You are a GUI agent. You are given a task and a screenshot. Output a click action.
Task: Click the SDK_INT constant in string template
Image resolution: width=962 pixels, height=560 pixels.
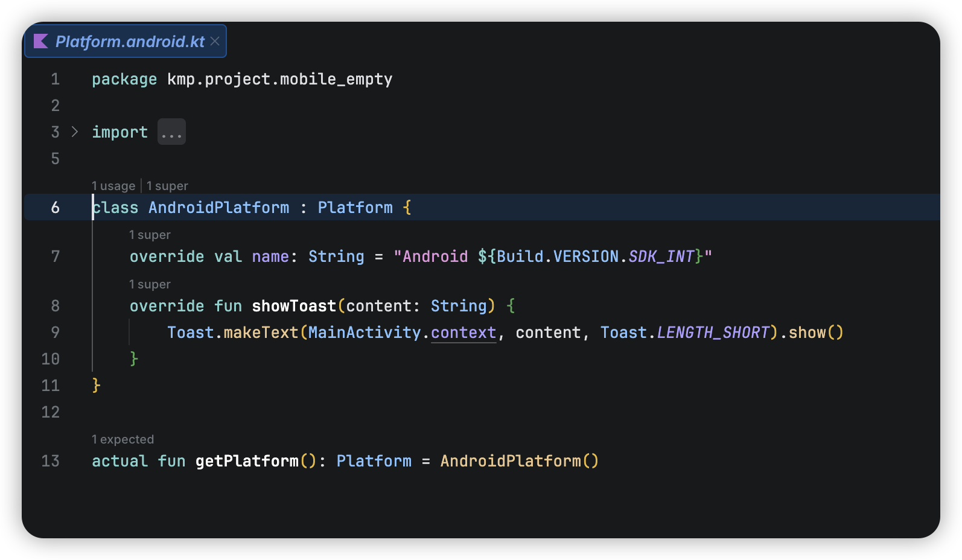tap(661, 256)
